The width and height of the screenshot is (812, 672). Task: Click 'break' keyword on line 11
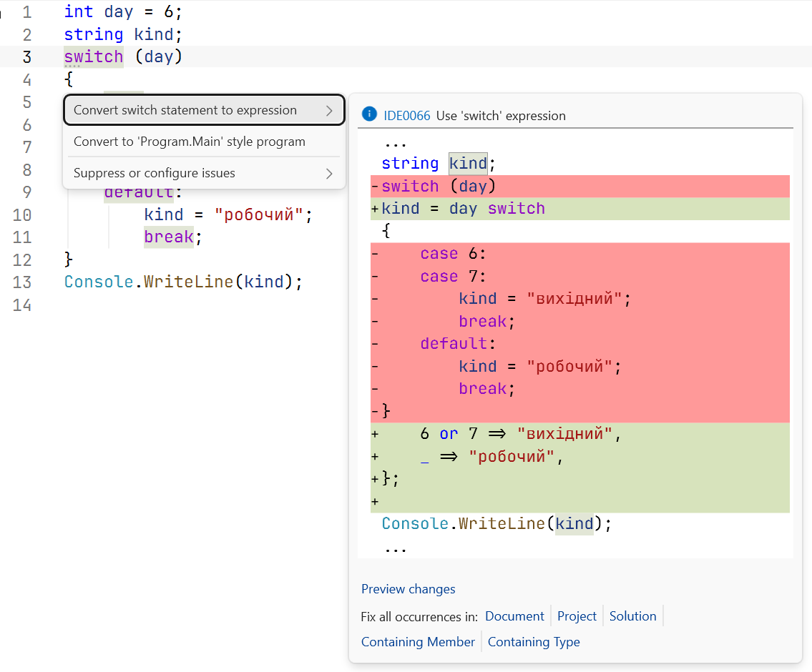point(169,237)
